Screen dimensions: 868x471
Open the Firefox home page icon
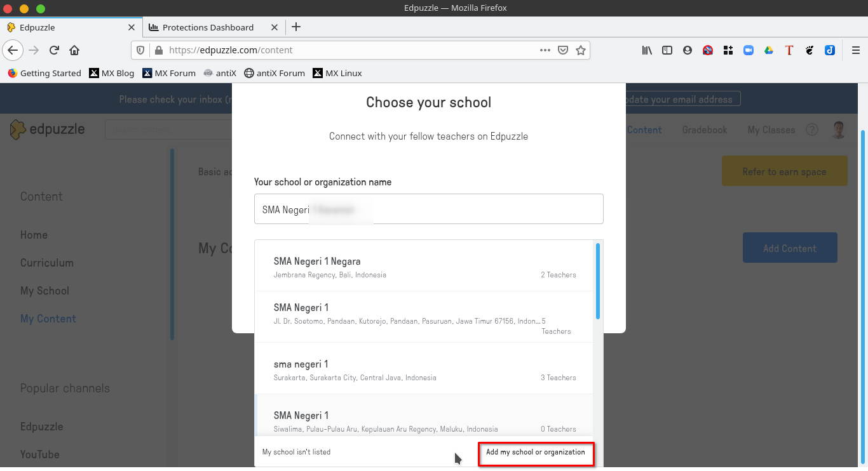(74, 50)
